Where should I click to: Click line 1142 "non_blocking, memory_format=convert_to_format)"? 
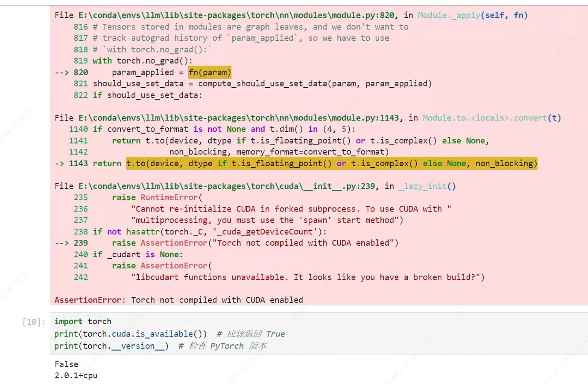pyautogui.click(x=279, y=152)
